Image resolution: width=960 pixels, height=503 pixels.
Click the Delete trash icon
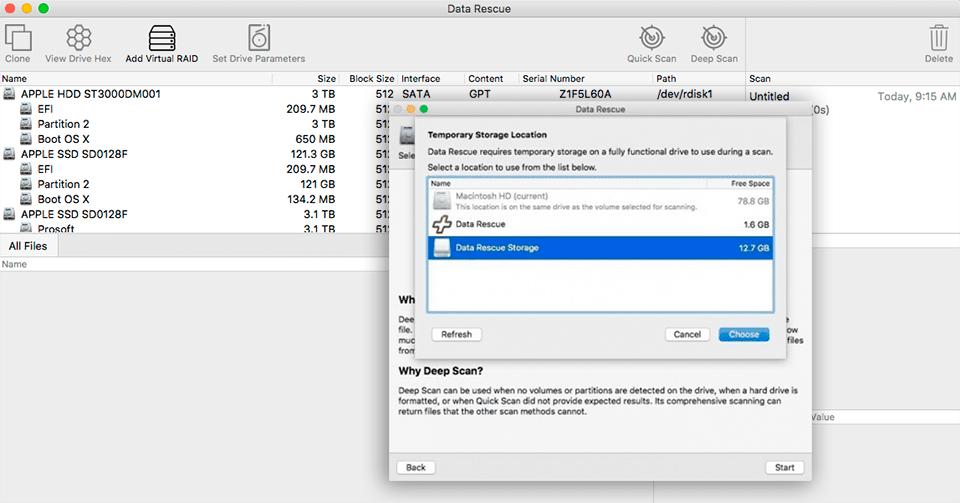tap(939, 38)
